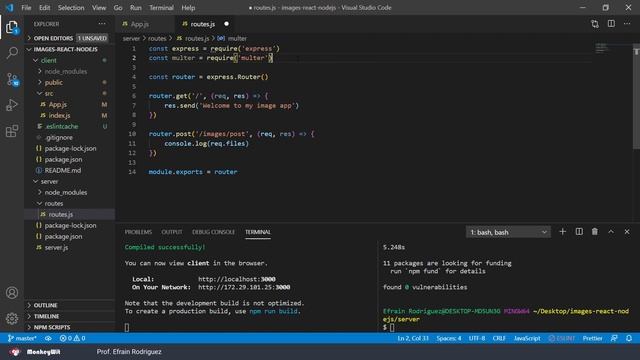Click the feedback icon in status bar
Screen dimensions: 640x360
coord(614,338)
